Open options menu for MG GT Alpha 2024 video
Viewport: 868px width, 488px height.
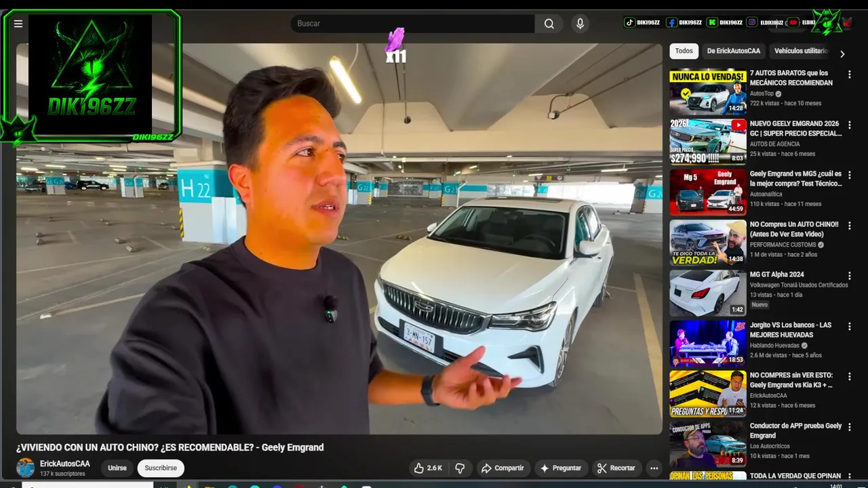849,276
